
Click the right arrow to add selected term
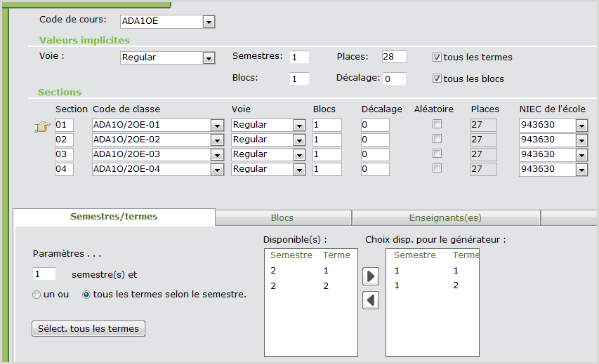pos(371,276)
